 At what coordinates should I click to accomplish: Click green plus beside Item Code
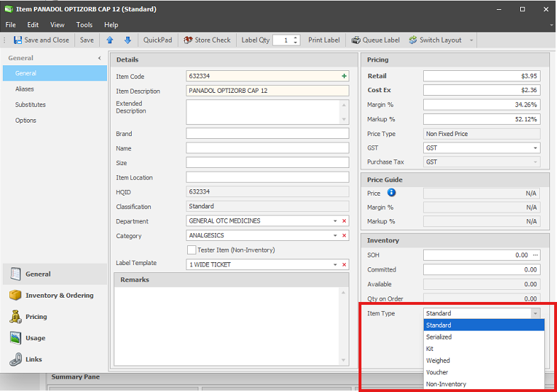click(344, 76)
